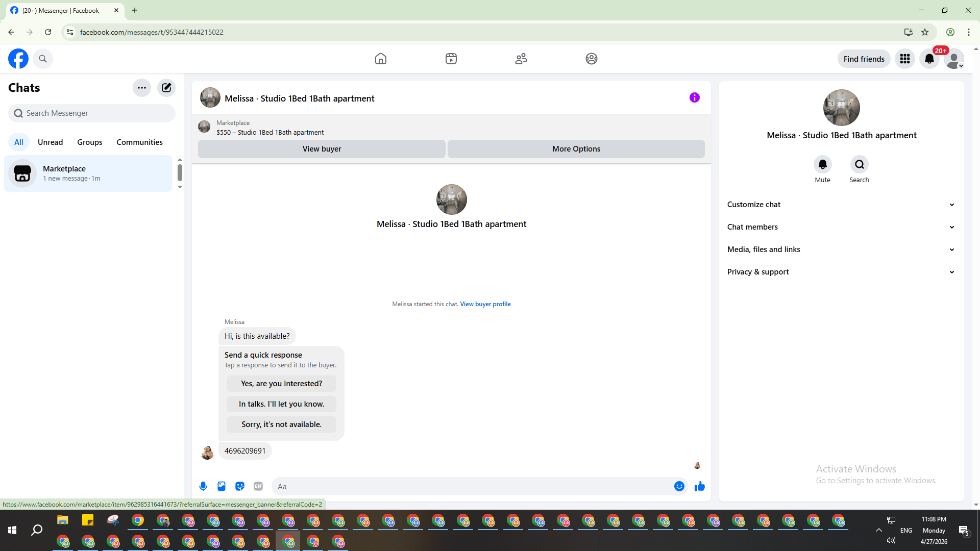Open Chats options three-dot menu

click(x=142, y=88)
